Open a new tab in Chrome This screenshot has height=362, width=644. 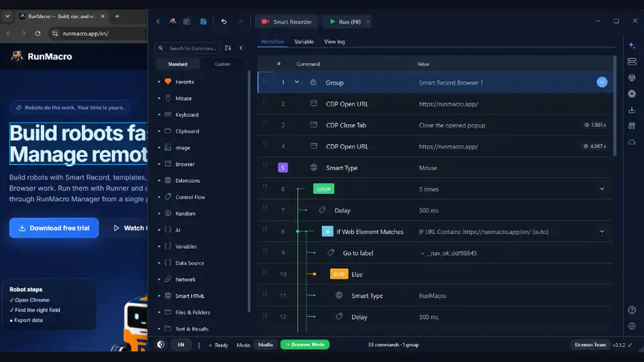117,16
